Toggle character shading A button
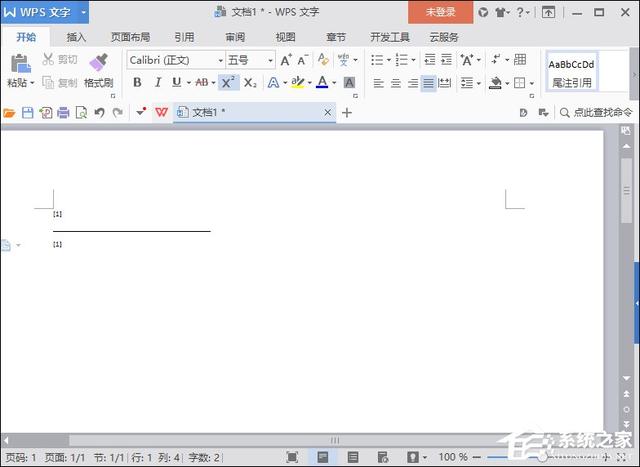The image size is (640, 467). (349, 83)
